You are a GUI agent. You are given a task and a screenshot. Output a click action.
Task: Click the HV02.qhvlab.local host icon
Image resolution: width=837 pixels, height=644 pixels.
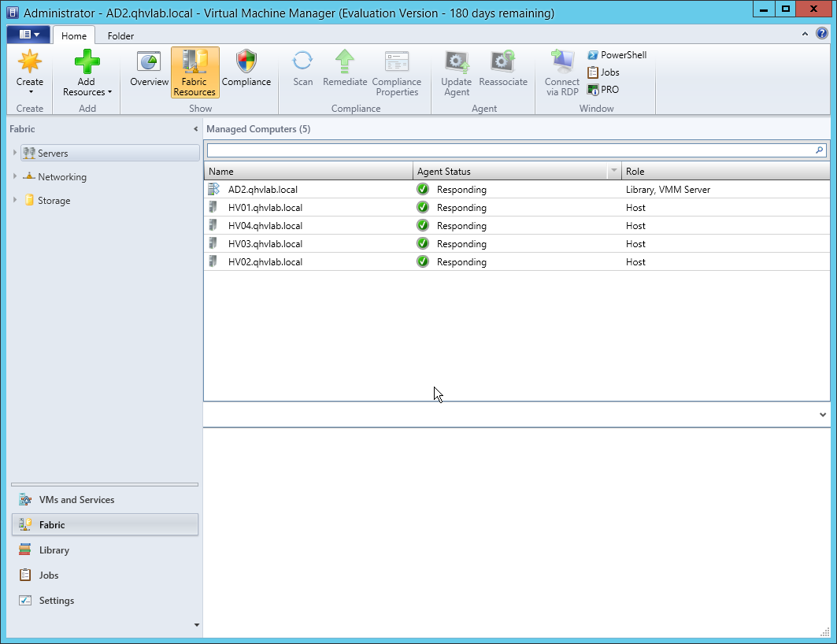pyautogui.click(x=213, y=262)
